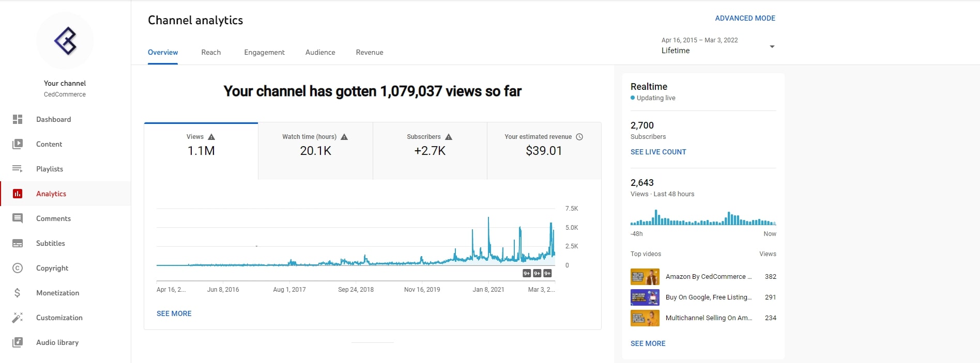
Task: Select the Subscribers metric card
Action: [x=430, y=151]
